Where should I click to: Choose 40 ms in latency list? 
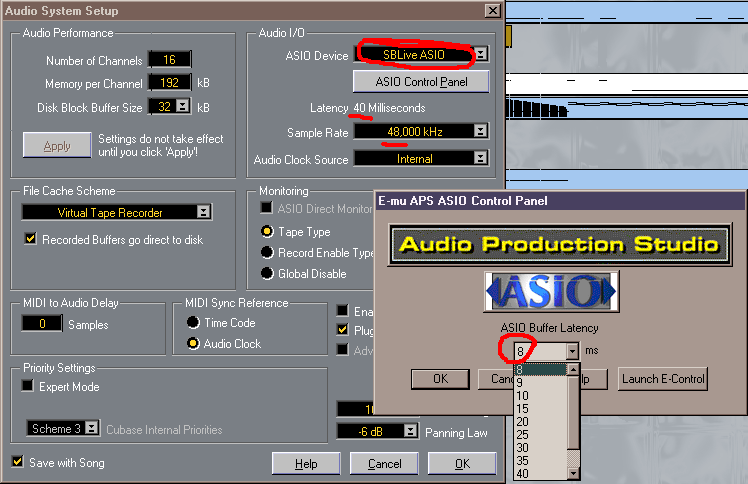point(540,474)
